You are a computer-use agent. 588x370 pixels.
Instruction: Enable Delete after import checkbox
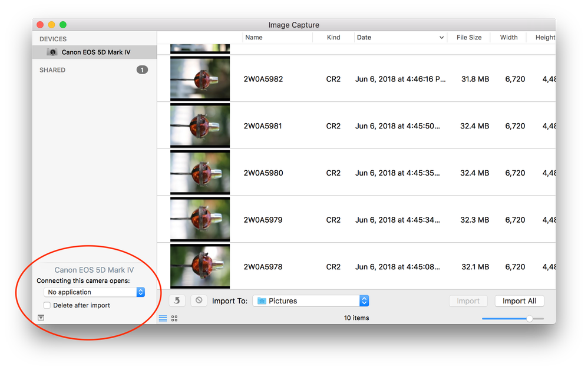point(47,305)
